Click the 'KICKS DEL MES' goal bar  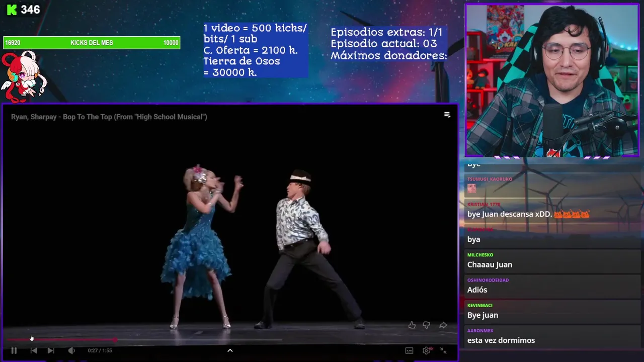[92, 43]
